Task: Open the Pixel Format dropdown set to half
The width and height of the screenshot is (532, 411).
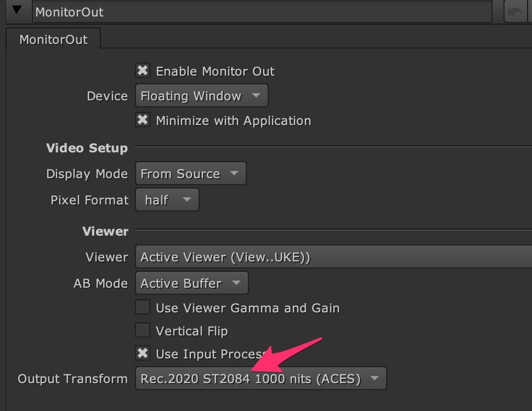Action: click(x=166, y=200)
